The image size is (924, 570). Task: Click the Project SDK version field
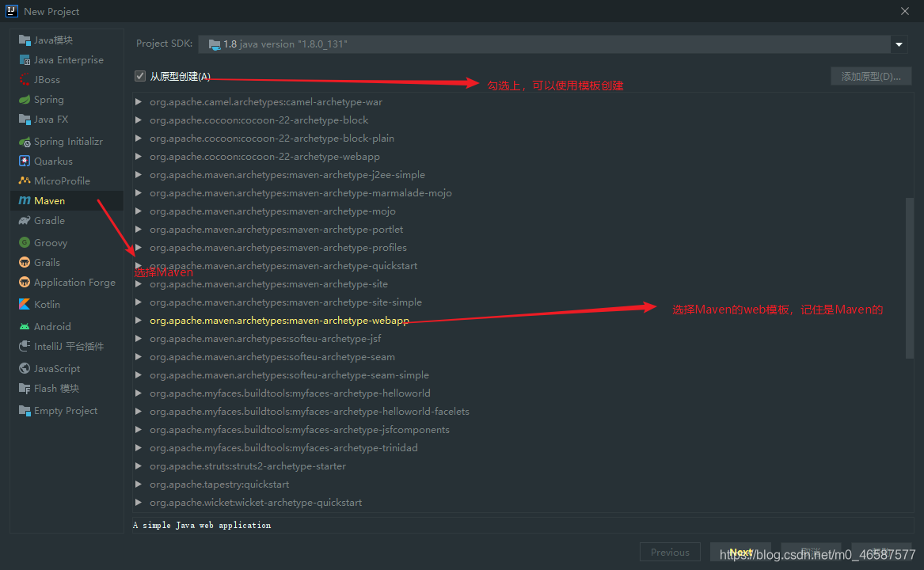545,44
